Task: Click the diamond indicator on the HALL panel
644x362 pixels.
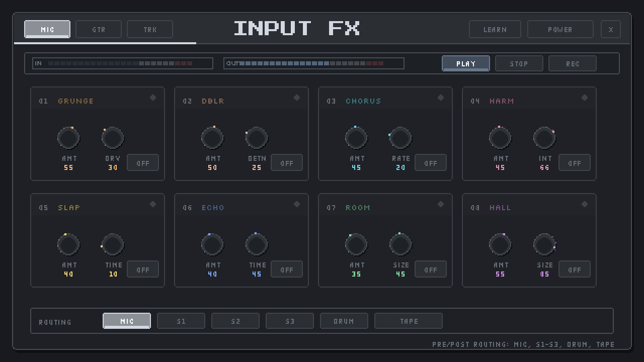Action: pyautogui.click(x=585, y=204)
